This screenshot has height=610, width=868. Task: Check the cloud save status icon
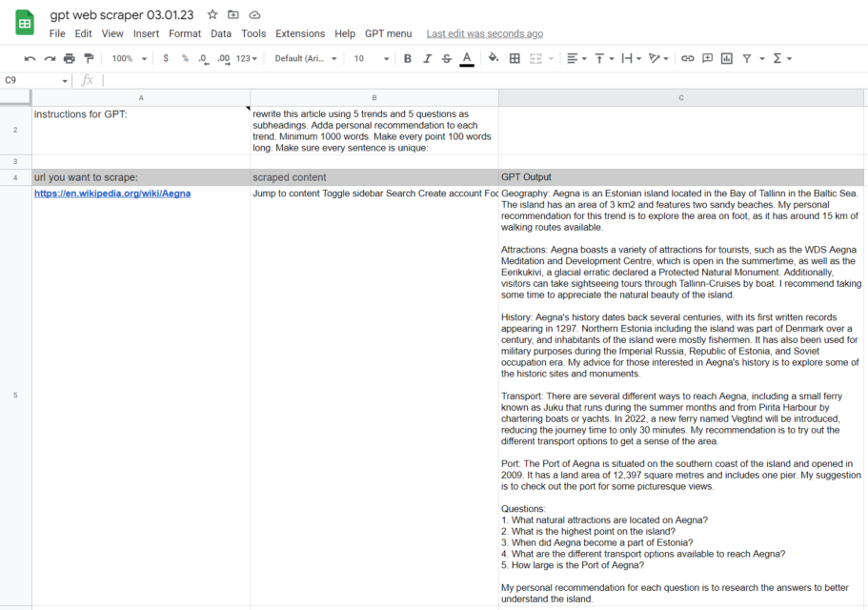coord(254,14)
